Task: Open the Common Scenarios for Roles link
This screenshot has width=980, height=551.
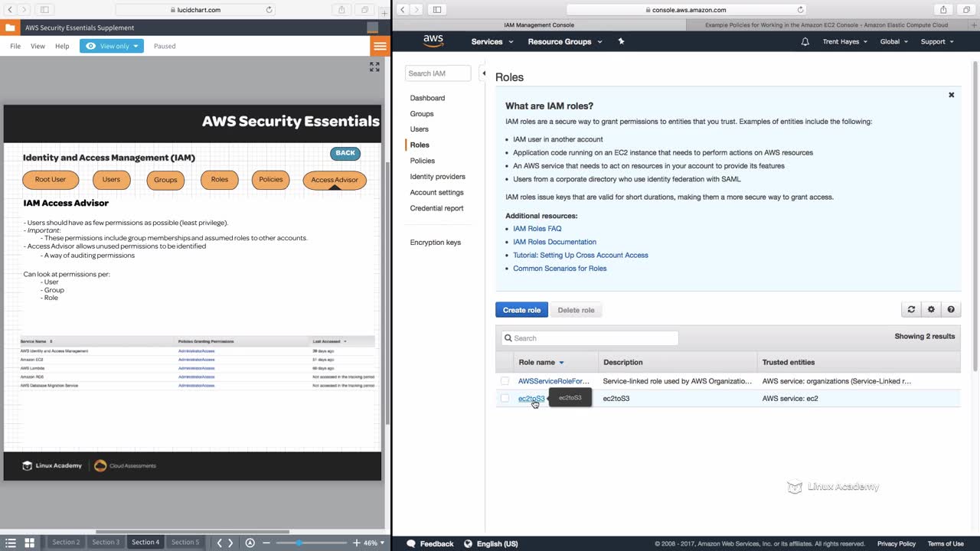Action: (560, 269)
